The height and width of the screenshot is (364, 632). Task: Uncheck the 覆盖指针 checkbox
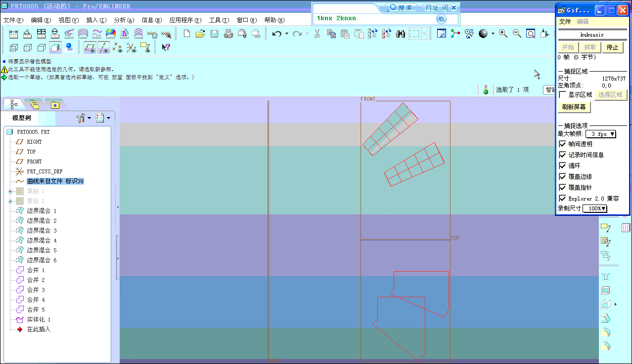tap(562, 188)
